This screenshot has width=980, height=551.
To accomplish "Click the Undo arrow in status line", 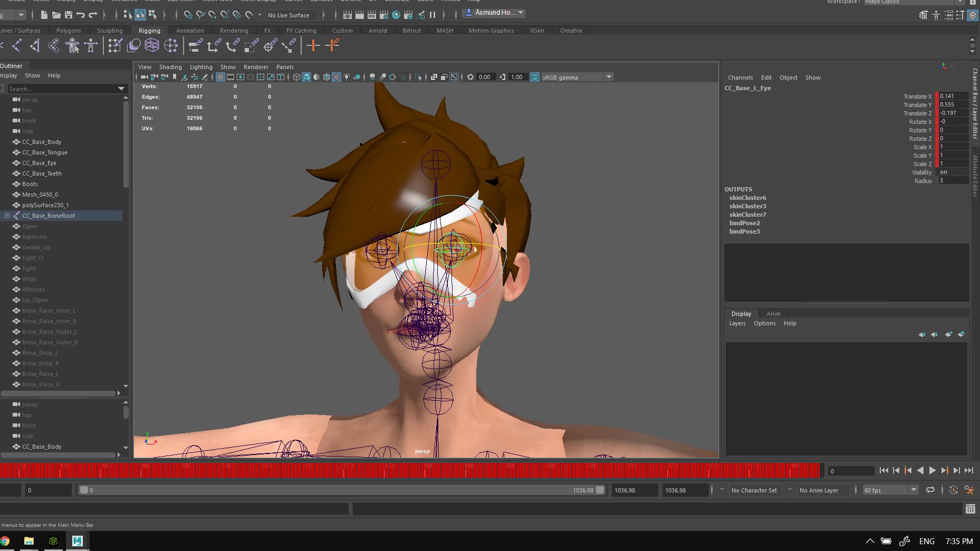I will point(80,15).
